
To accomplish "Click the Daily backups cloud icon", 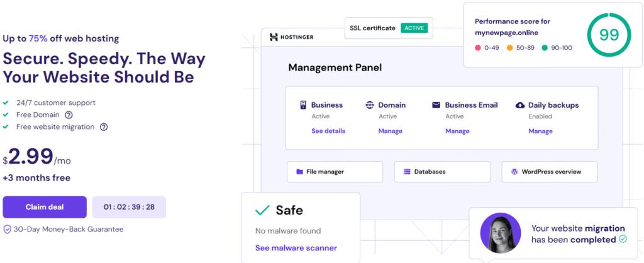I will pyautogui.click(x=520, y=105).
